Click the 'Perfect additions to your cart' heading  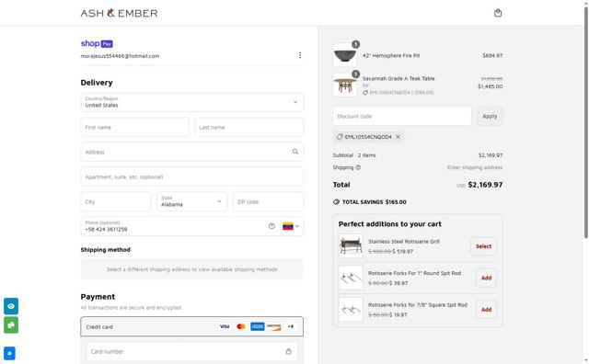point(389,224)
